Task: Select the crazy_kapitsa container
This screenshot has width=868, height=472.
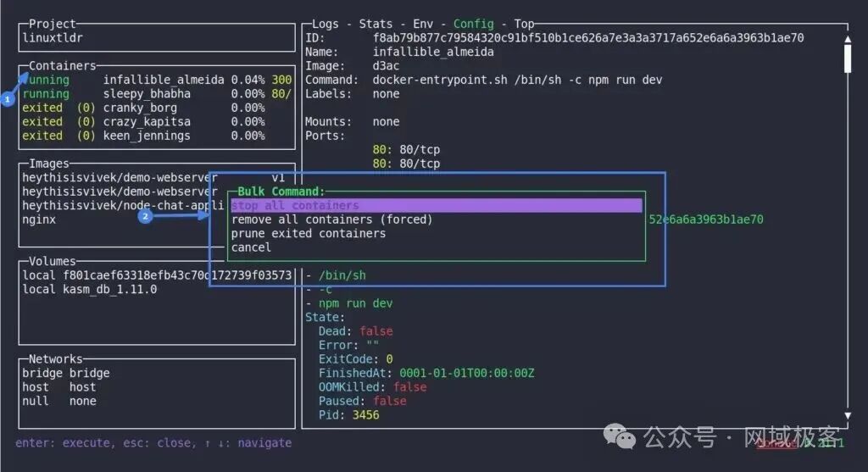Action: (x=157, y=122)
